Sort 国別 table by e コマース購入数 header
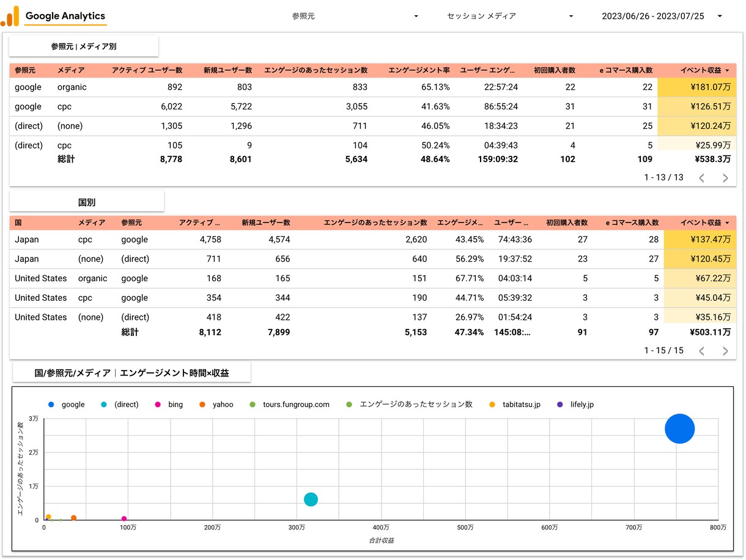Image resolution: width=746 pixels, height=560 pixels. coord(632,223)
